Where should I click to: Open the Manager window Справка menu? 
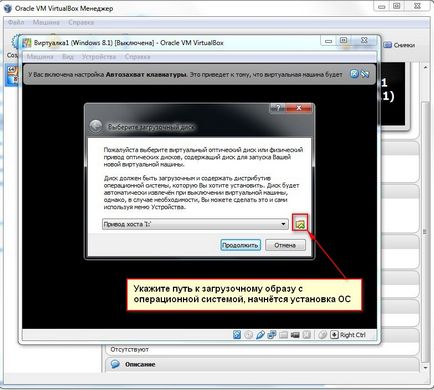[81, 22]
